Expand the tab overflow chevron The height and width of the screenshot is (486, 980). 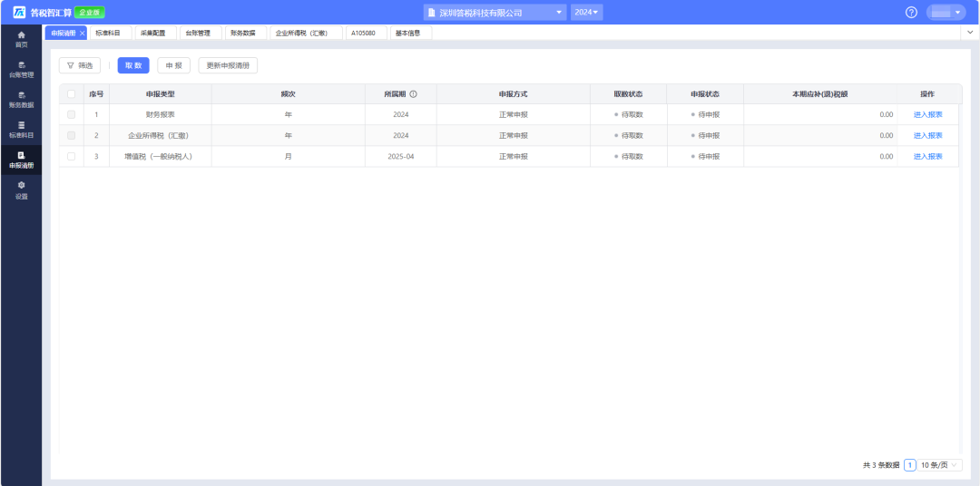coord(969,32)
